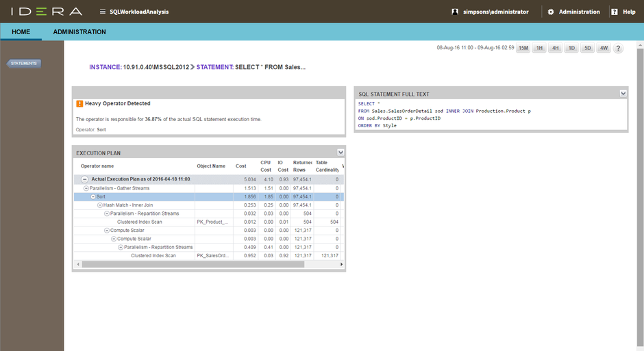Image resolution: width=644 pixels, height=351 pixels.
Task: Select the 4H time range
Action: pyautogui.click(x=556, y=48)
